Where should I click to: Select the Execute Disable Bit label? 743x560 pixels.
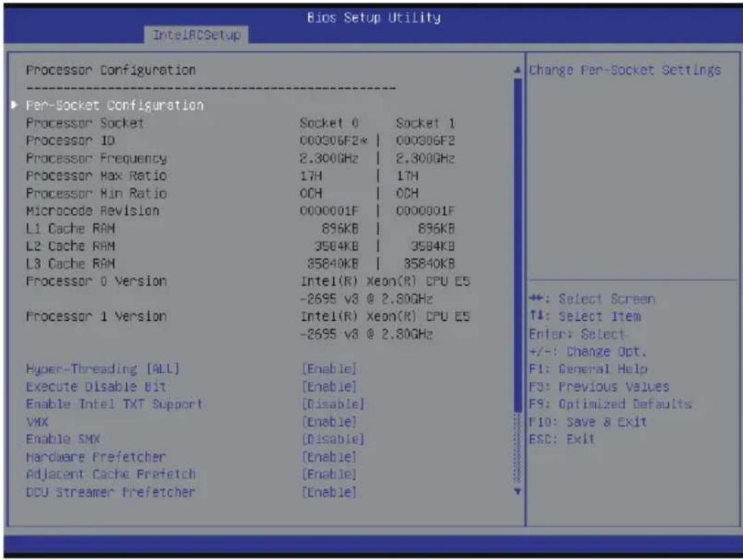(96, 387)
